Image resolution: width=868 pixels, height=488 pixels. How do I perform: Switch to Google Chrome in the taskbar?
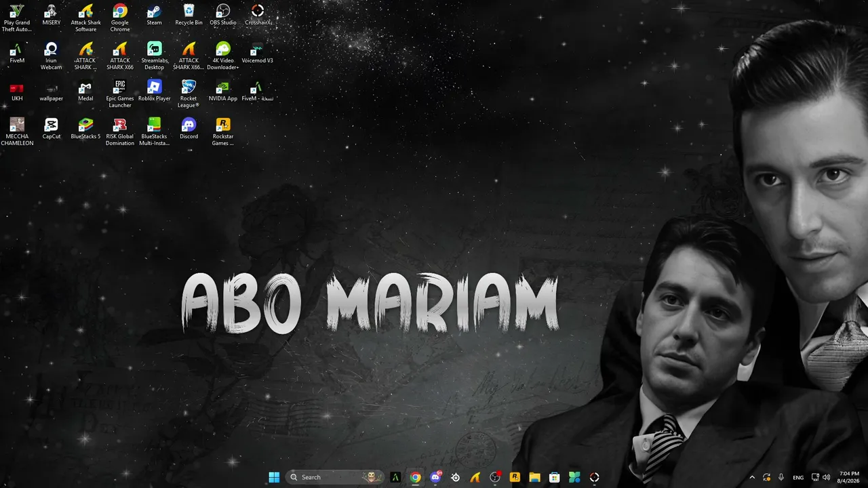(x=416, y=477)
